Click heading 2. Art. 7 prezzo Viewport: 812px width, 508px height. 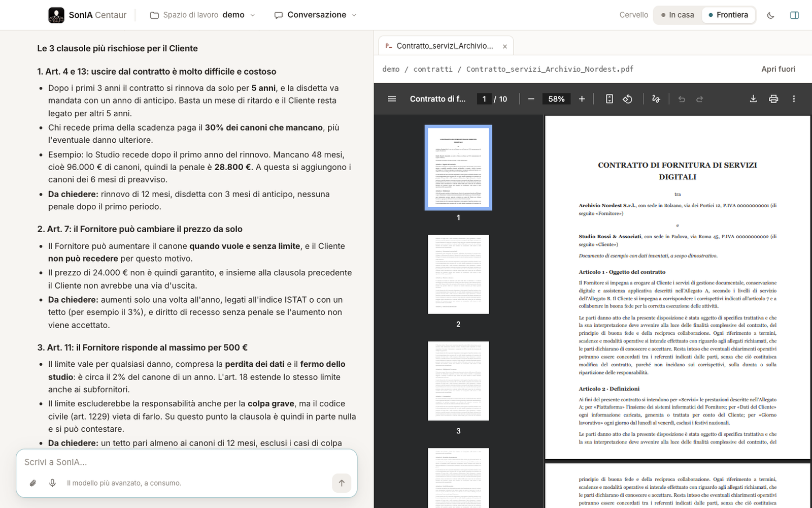coord(140,229)
